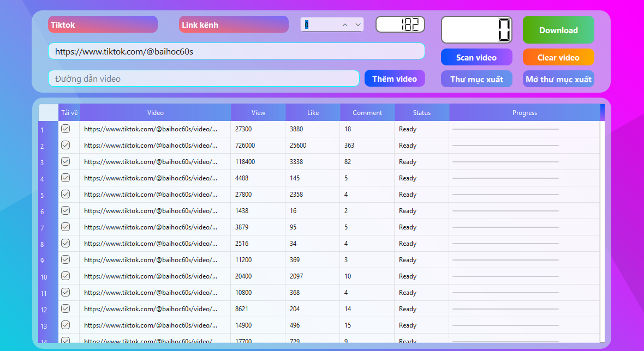Click the progress bar in row 6
644x351 pixels.
[x=505, y=211]
